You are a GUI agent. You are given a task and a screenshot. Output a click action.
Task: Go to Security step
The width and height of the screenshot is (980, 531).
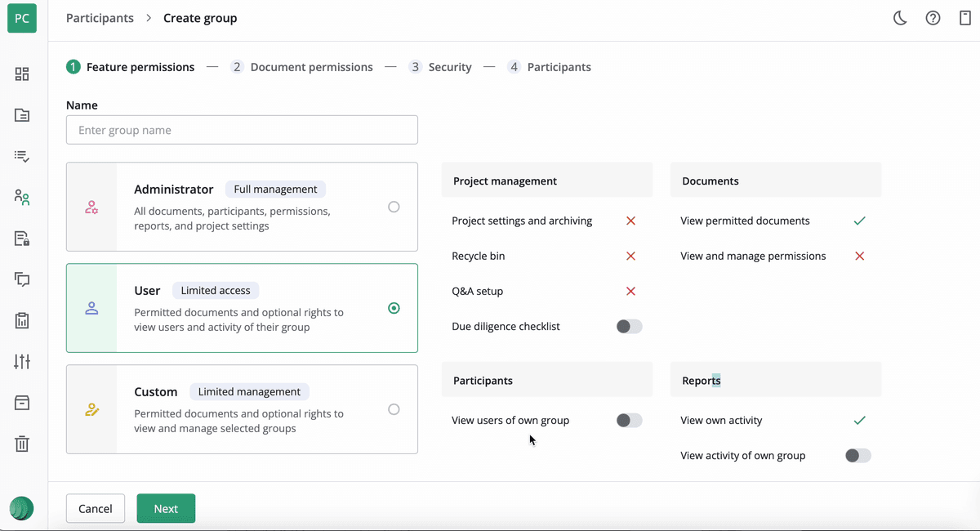point(440,67)
